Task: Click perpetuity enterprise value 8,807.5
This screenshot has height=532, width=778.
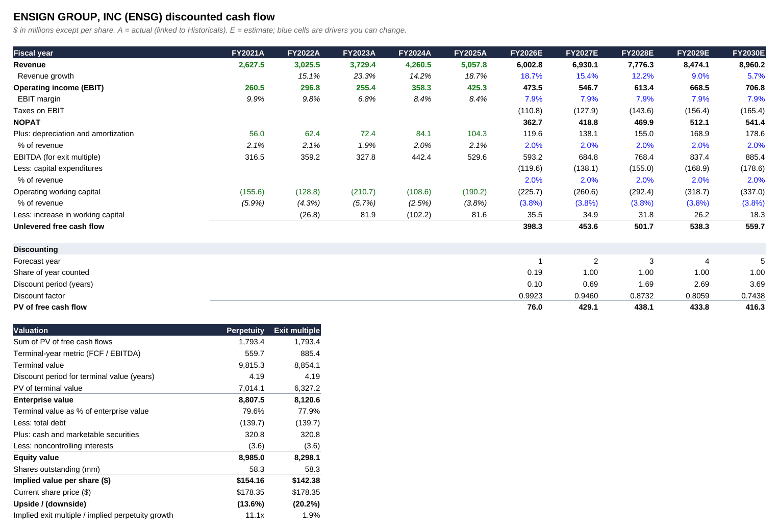Action: [252, 400]
